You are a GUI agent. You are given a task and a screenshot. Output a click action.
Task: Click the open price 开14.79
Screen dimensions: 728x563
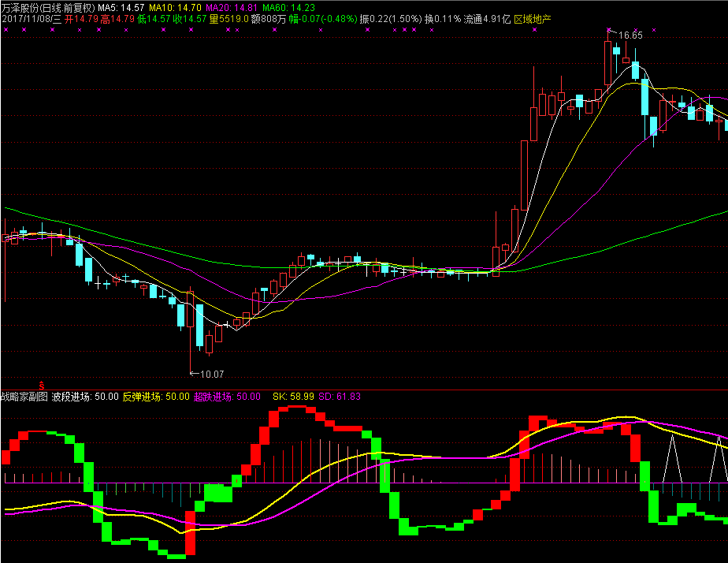point(81,19)
